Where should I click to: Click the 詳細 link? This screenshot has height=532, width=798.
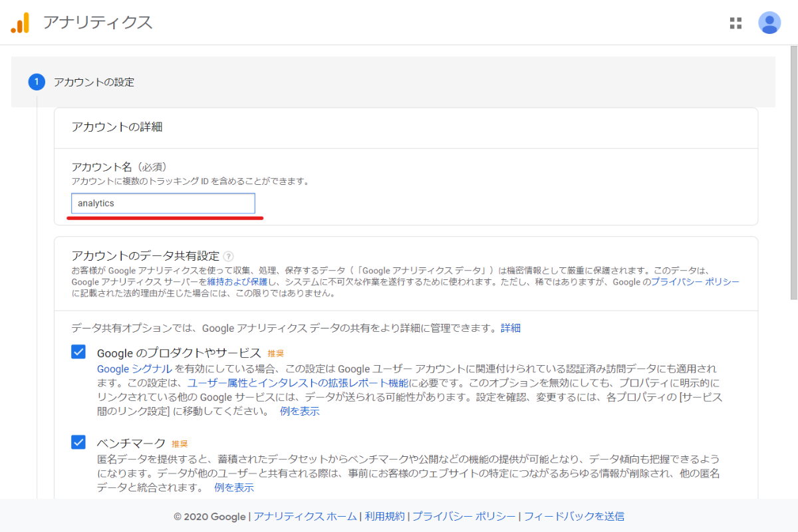(x=511, y=328)
